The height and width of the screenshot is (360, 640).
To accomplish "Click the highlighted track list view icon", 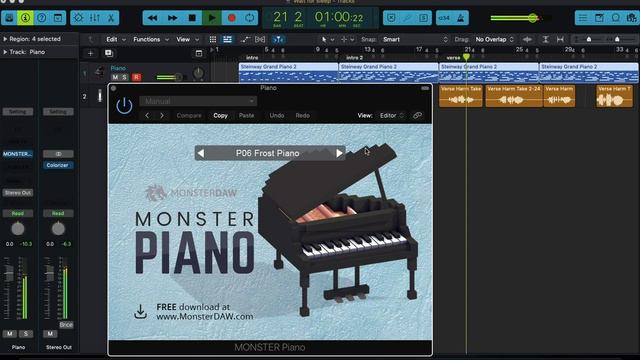I will tap(227, 40).
